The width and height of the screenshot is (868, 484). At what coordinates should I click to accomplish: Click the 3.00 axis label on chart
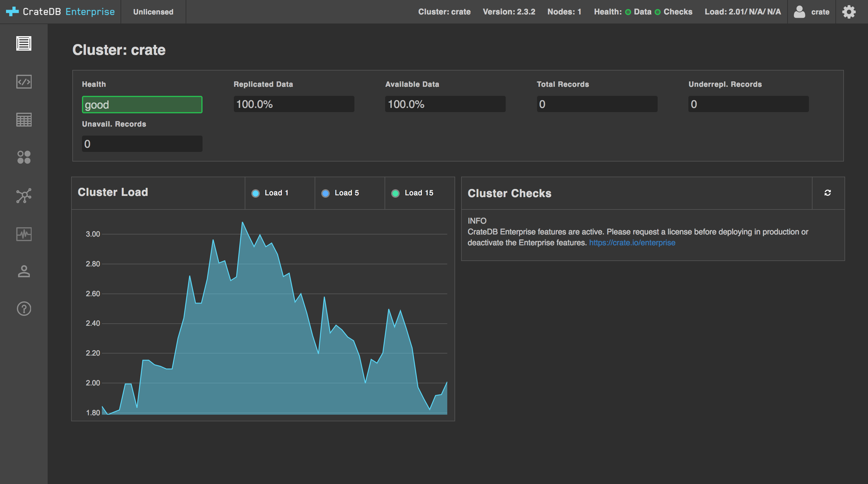click(x=93, y=234)
